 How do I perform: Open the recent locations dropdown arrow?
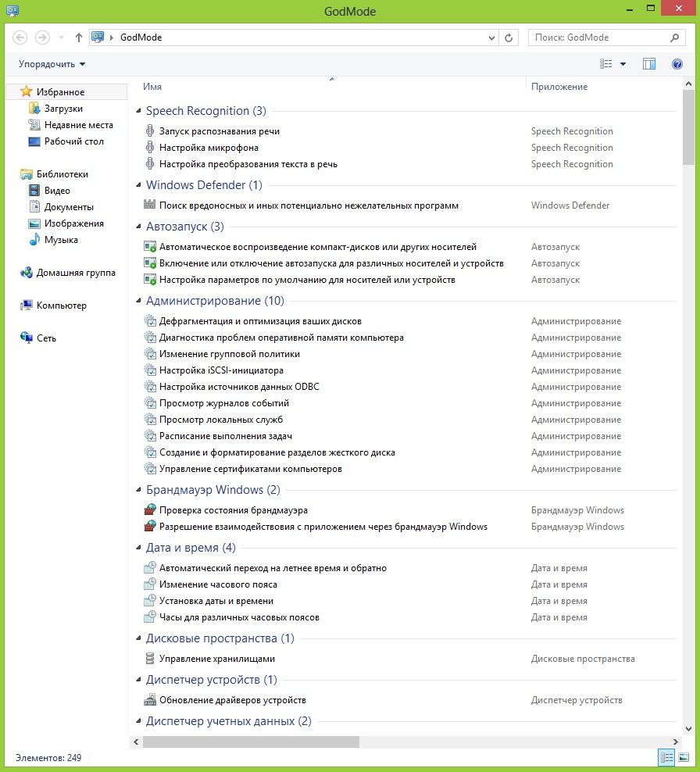coord(61,38)
